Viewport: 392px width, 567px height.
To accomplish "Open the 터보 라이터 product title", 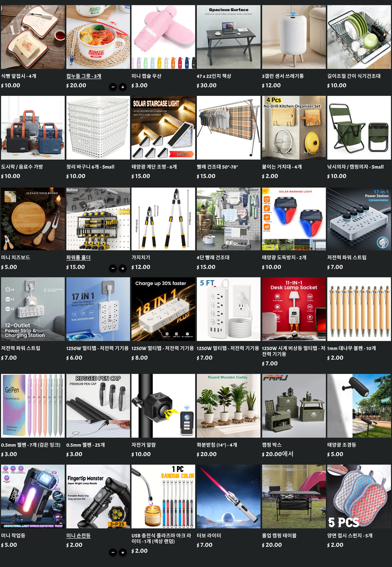I will (x=209, y=535).
